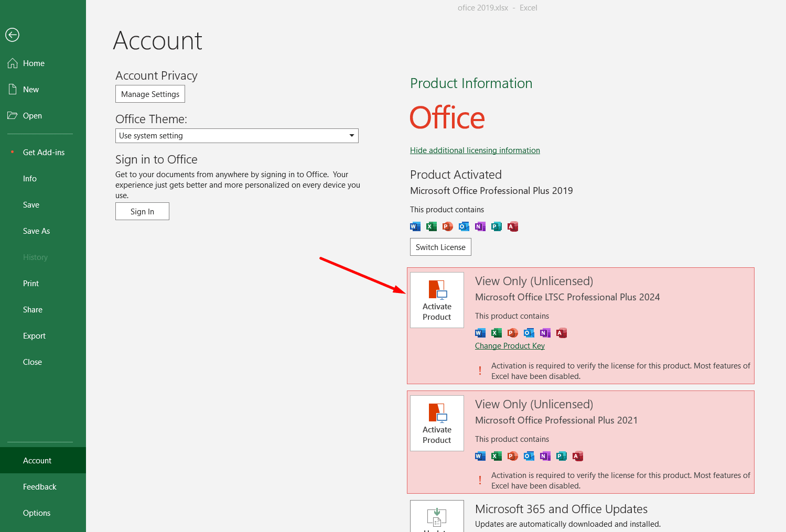Select Save As in the sidebar
Viewport: 786px width, 532px height.
pyautogui.click(x=36, y=231)
